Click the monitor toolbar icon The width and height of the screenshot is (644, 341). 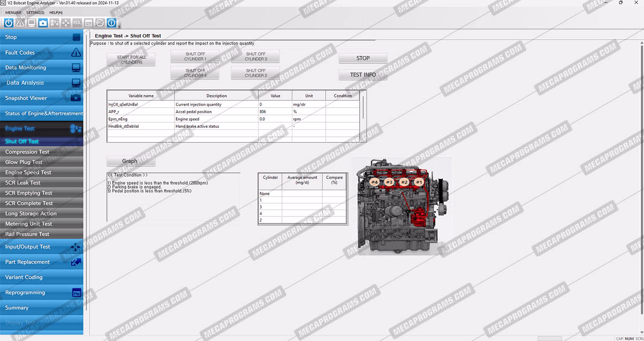point(32,23)
